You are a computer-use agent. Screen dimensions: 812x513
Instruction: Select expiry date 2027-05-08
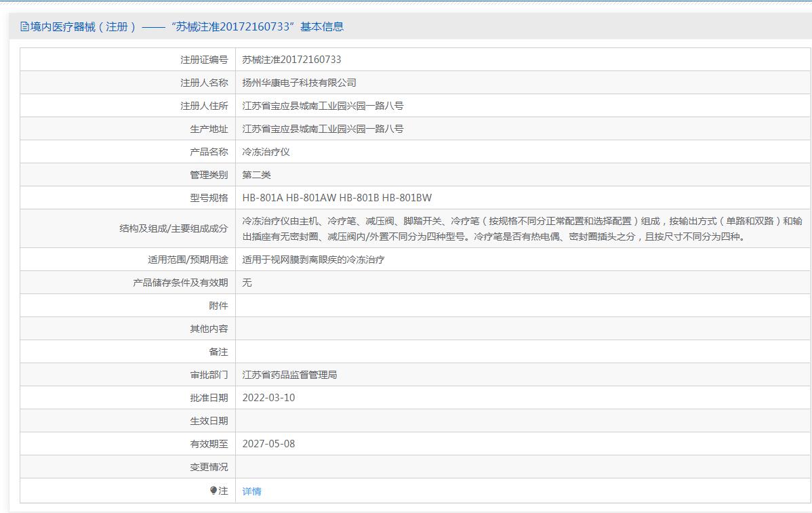[x=268, y=444]
